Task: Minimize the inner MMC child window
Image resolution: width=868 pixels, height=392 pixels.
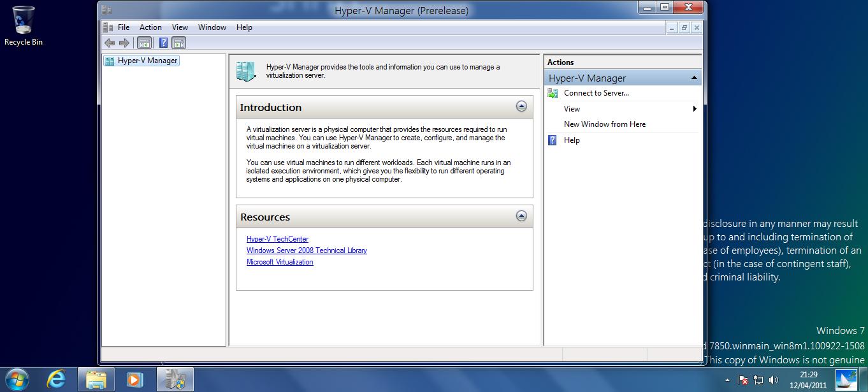Action: coord(672,27)
